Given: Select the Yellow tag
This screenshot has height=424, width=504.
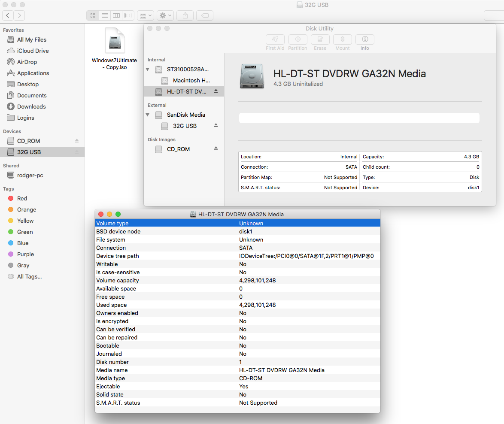Looking at the screenshot, I should (42, 221).
